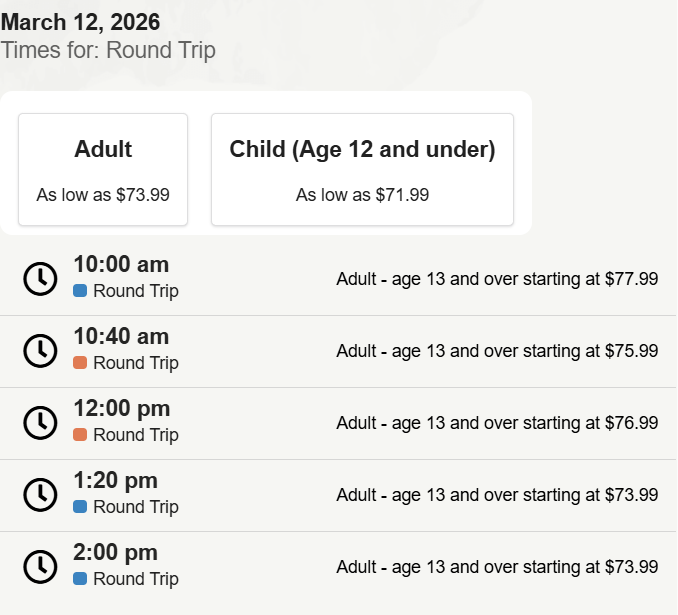Click the clock icon beside 1:20 pm
678x615 pixels.
click(40, 495)
